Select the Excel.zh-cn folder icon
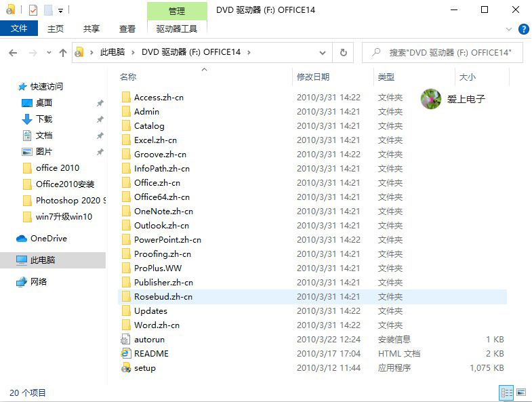This screenshot has height=402, width=532. [126, 140]
